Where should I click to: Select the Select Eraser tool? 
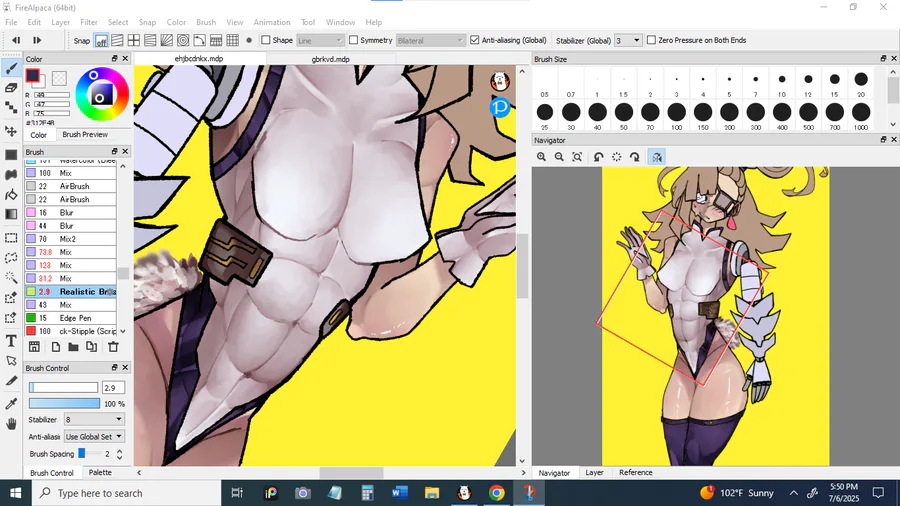(11, 318)
